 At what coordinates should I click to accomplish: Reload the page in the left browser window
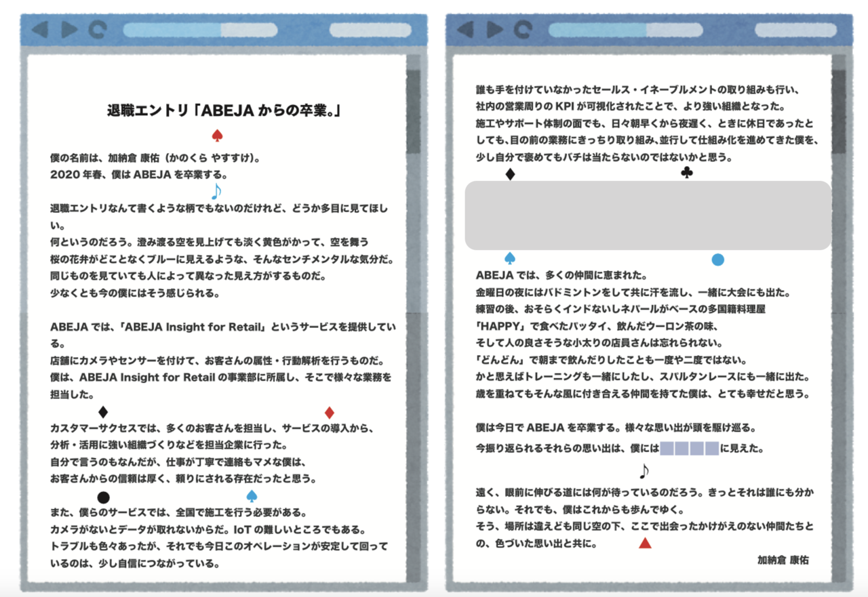(x=98, y=30)
